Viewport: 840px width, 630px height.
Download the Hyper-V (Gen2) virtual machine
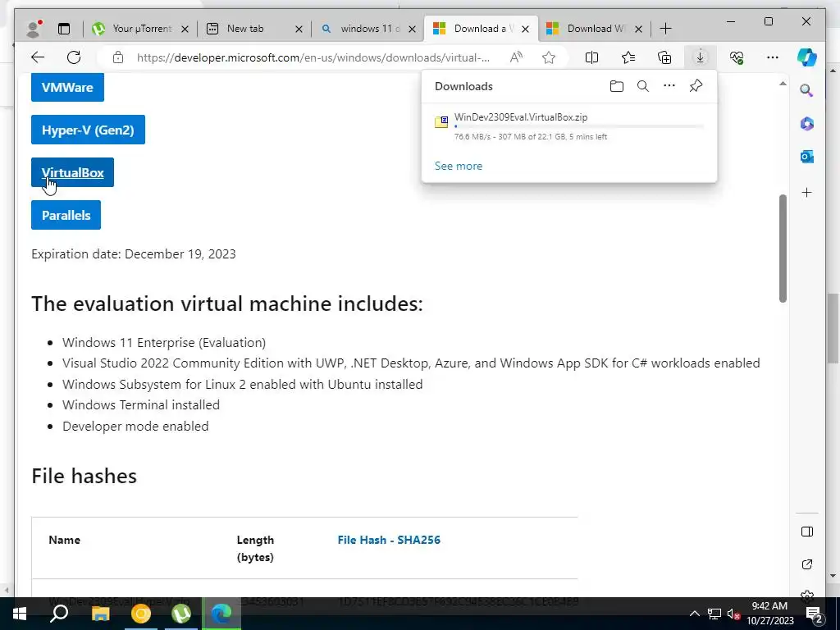tap(88, 130)
